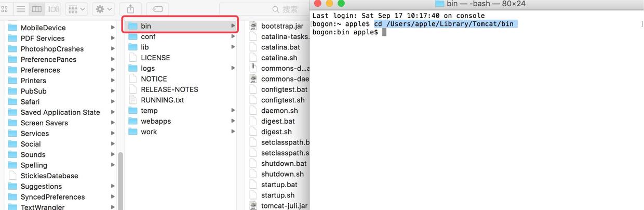Select the NOTICE file icon
644x210 pixels.
click(x=132, y=79)
